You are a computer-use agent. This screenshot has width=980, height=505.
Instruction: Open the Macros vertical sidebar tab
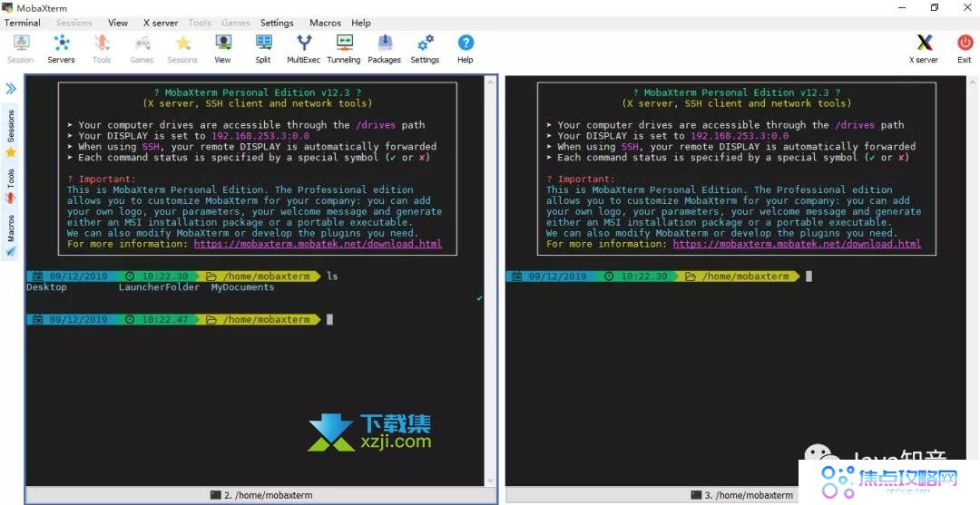pos(11,237)
